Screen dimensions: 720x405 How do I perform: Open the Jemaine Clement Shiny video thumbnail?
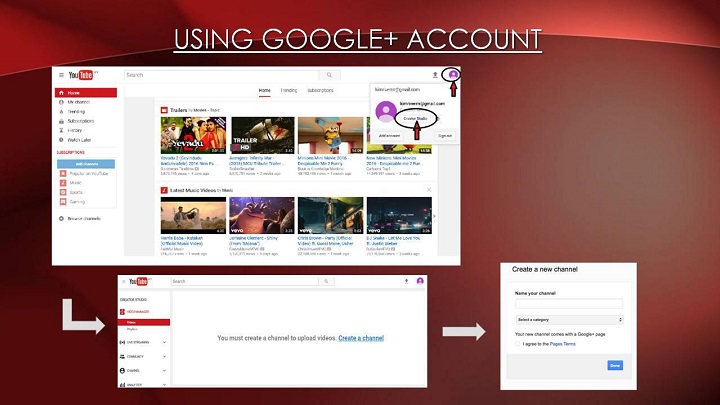pos(262,215)
